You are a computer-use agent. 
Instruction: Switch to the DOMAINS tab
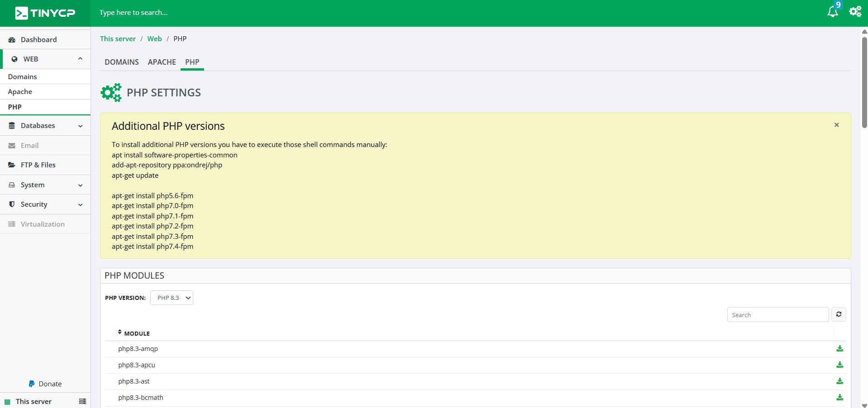coord(121,62)
